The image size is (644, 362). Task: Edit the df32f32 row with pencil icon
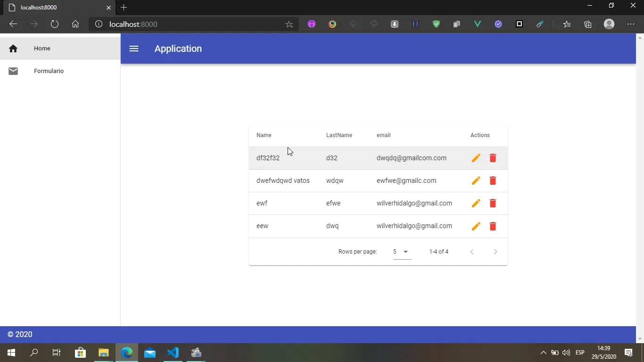click(x=476, y=158)
